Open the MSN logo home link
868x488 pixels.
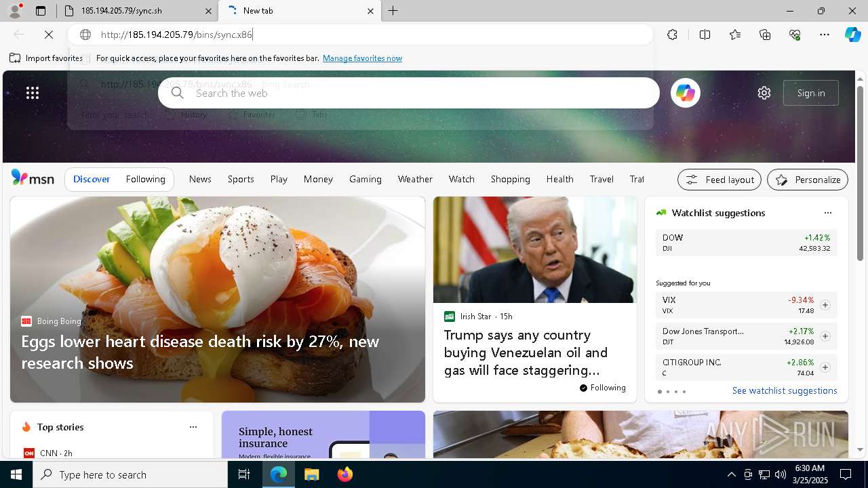coord(33,178)
